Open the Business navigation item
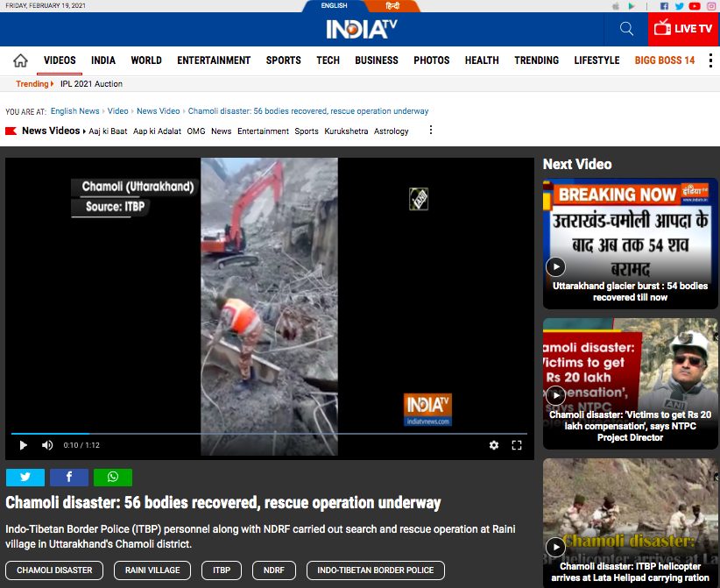 (377, 60)
